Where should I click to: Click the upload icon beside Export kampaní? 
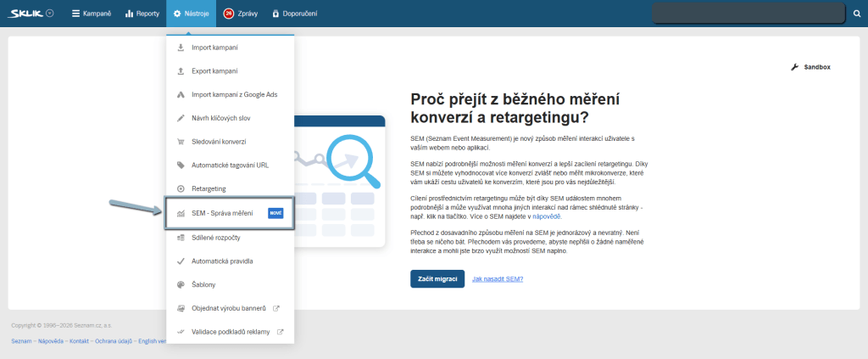click(x=181, y=71)
